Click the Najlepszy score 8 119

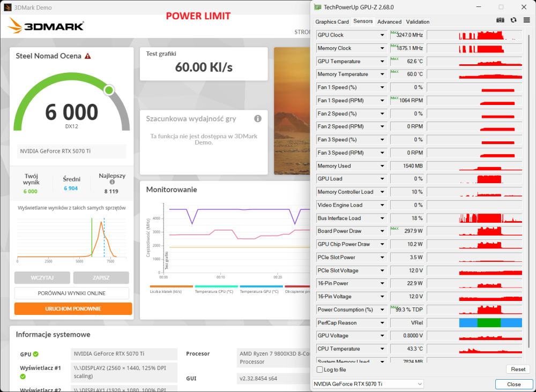[111, 191]
